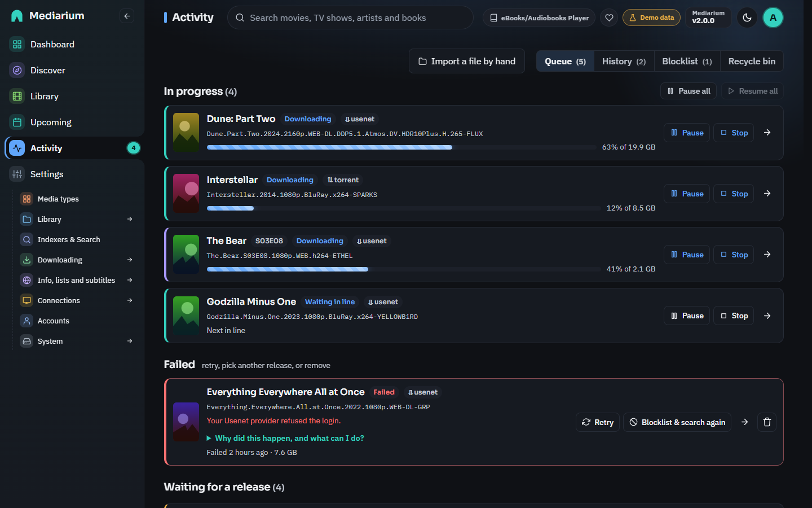Open details arrow for Godzilla Minus One

(767, 316)
